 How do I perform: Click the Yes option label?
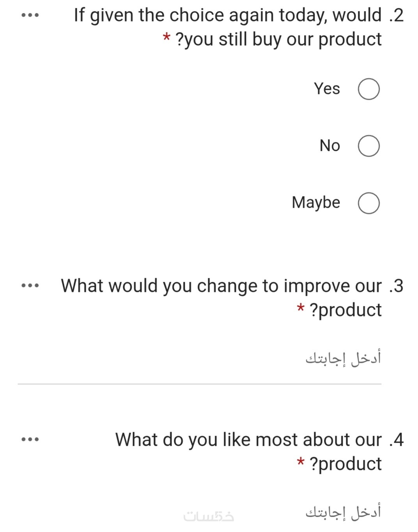click(327, 89)
